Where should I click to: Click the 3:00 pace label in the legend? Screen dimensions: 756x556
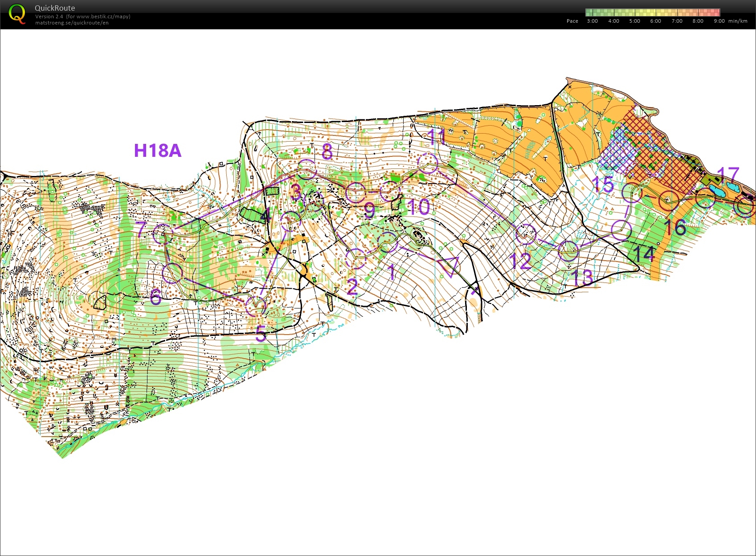point(592,21)
